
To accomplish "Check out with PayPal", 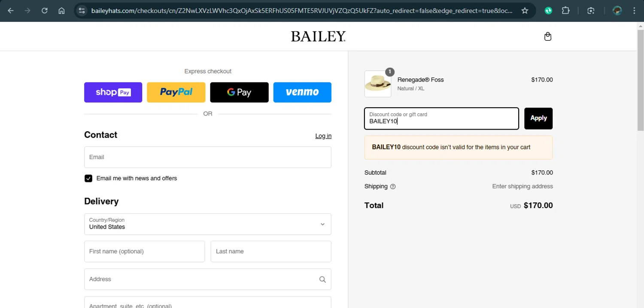I will coord(176,92).
